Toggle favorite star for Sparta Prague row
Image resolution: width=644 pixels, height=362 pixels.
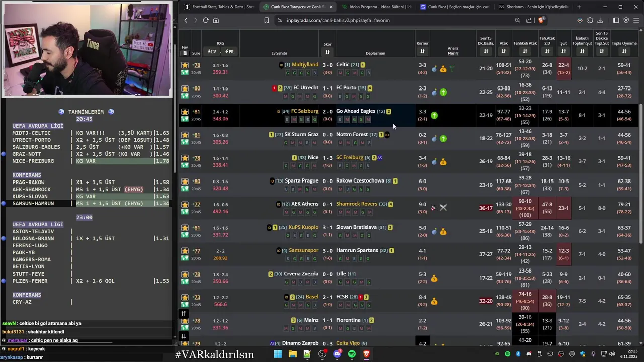point(185,181)
